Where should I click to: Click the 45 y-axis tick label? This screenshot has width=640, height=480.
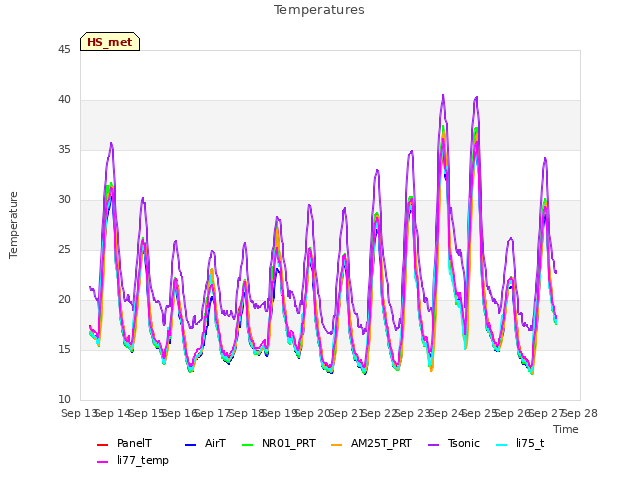click(x=64, y=50)
